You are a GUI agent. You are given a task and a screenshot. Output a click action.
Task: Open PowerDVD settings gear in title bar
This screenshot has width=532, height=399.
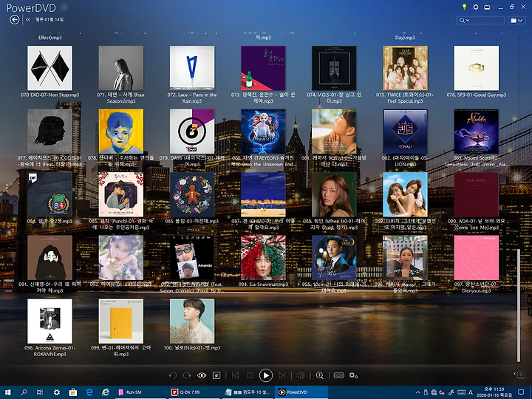(476, 7)
